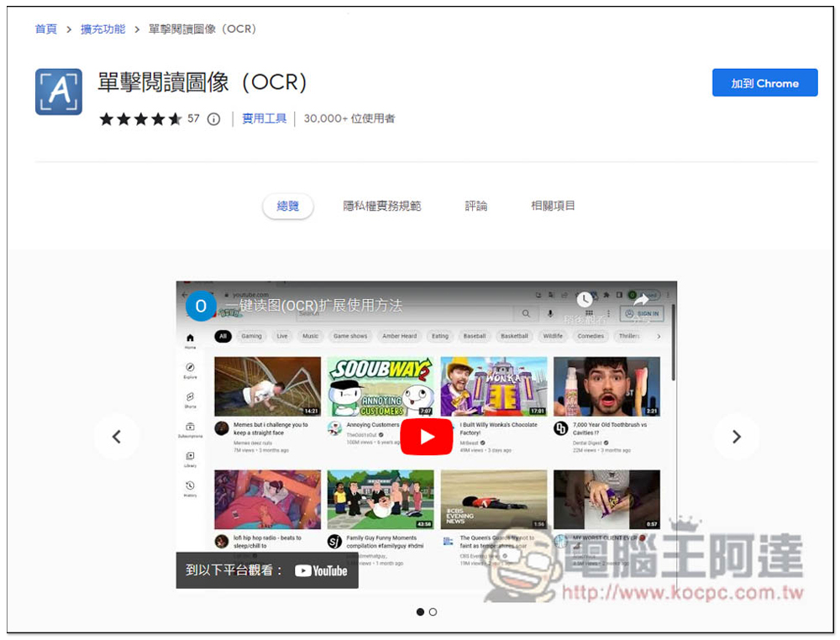Open the five-star rating reviews
Screen dimensions: 840x640
click(x=140, y=119)
